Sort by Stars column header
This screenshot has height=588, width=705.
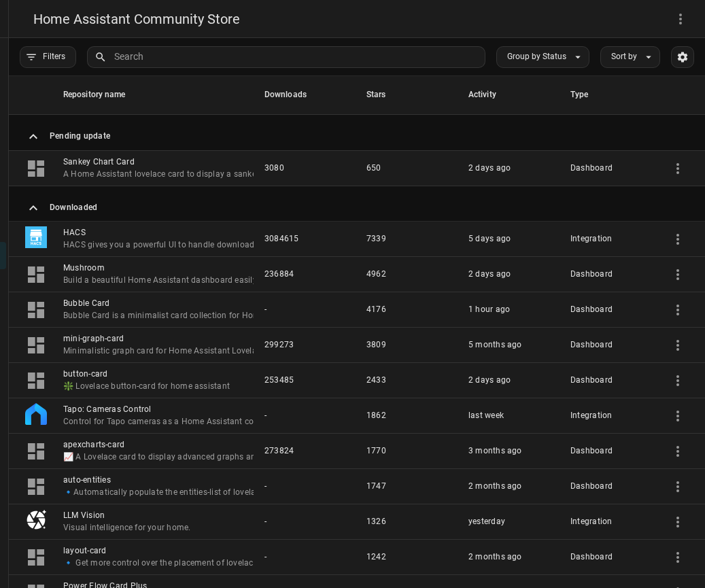click(376, 94)
